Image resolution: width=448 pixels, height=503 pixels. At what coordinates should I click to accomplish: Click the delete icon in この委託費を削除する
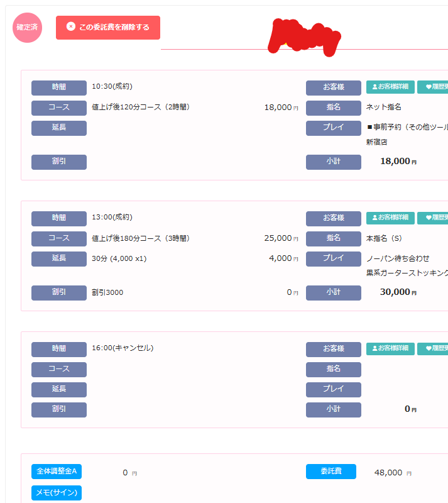pos(71,27)
